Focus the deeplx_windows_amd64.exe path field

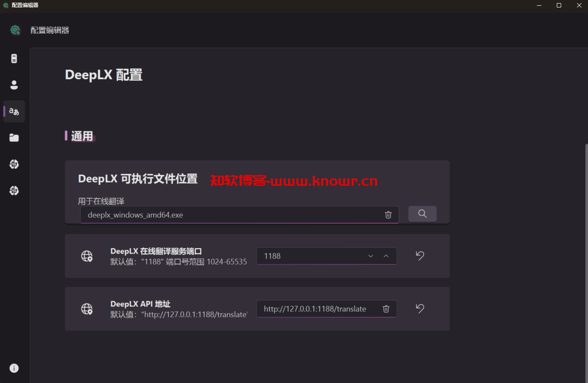coord(240,215)
